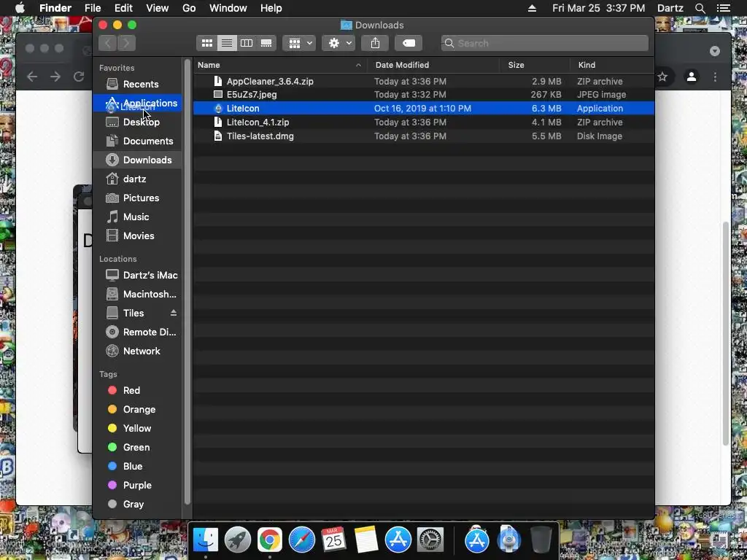
Task: Switch Finder to icon view
Action: click(206, 43)
